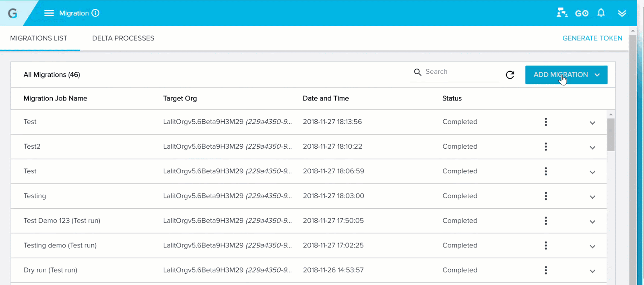The width and height of the screenshot is (644, 285).
Task: Expand the Testing row details
Action: pos(592,197)
